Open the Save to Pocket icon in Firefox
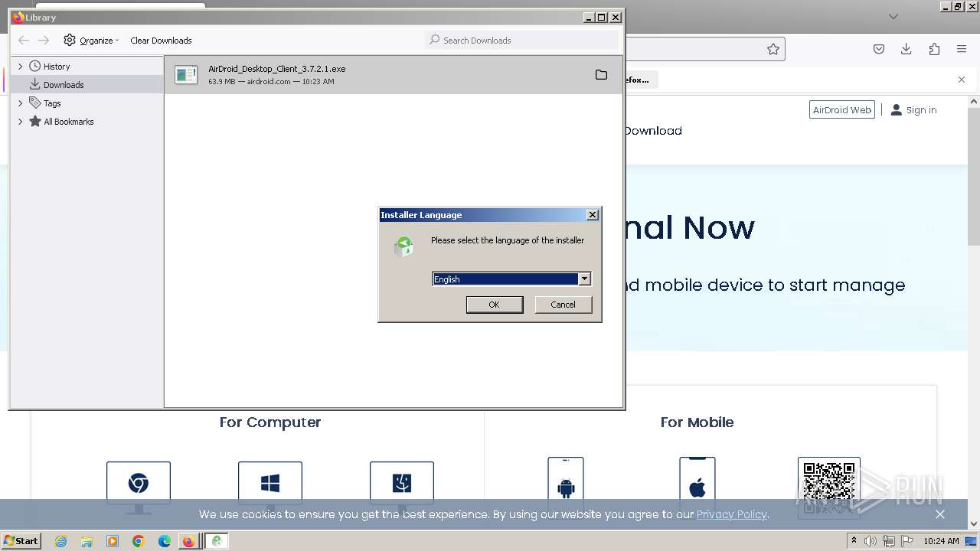This screenshot has width=980, height=551. (879, 49)
